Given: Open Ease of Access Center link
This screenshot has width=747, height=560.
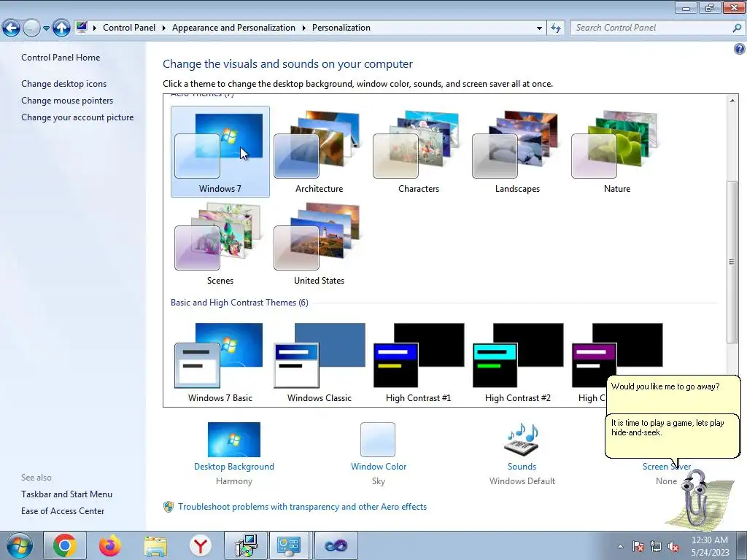Looking at the screenshot, I should click(x=63, y=511).
